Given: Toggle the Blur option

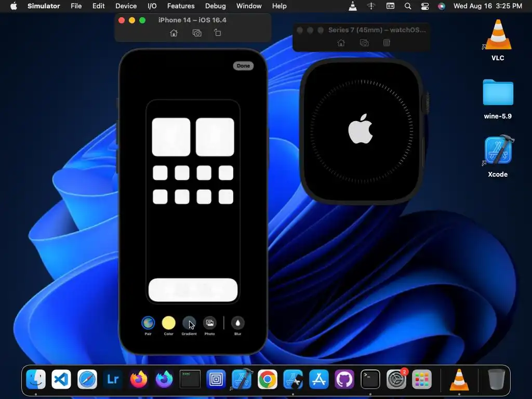Looking at the screenshot, I should (237, 323).
